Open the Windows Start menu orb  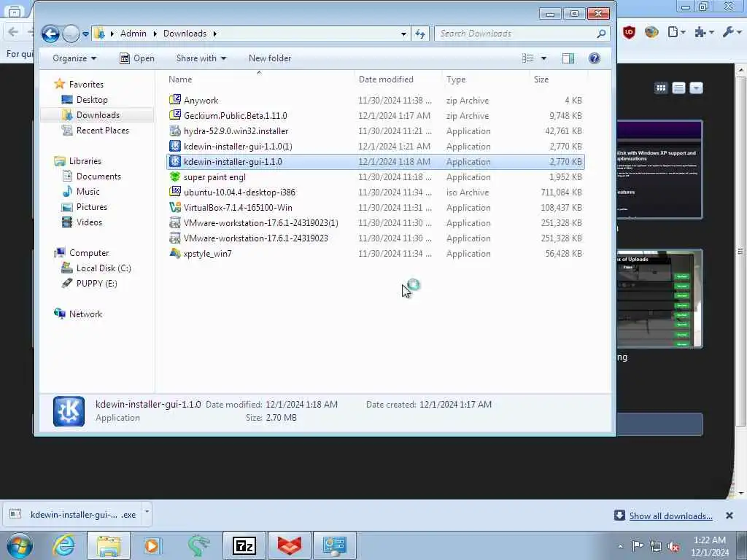(19, 545)
